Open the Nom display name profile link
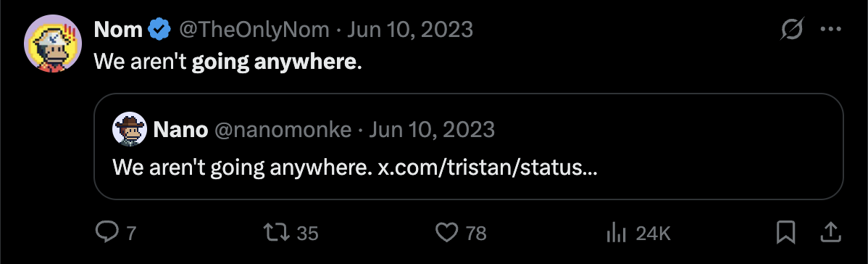Screen dimensions: 868x264 (119, 30)
